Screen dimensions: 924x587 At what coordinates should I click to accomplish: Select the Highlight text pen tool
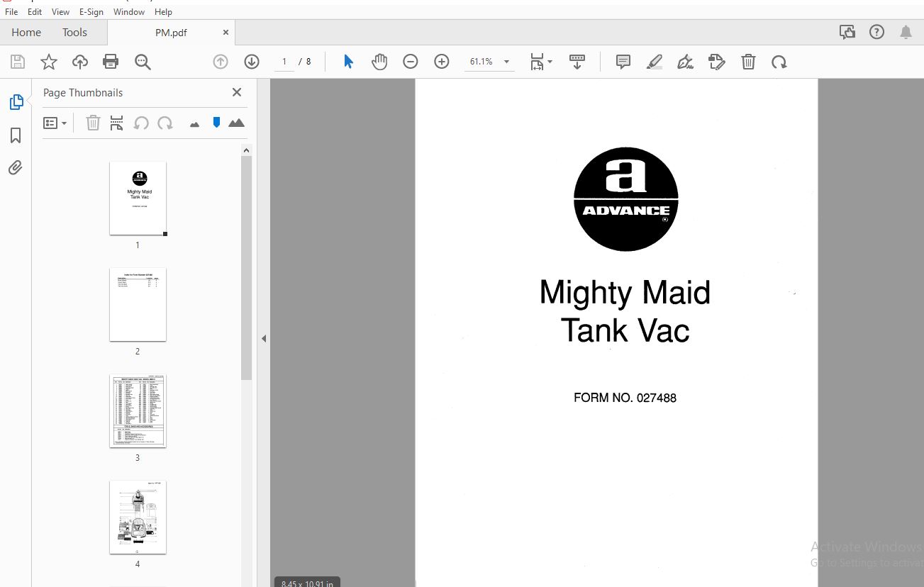(655, 62)
